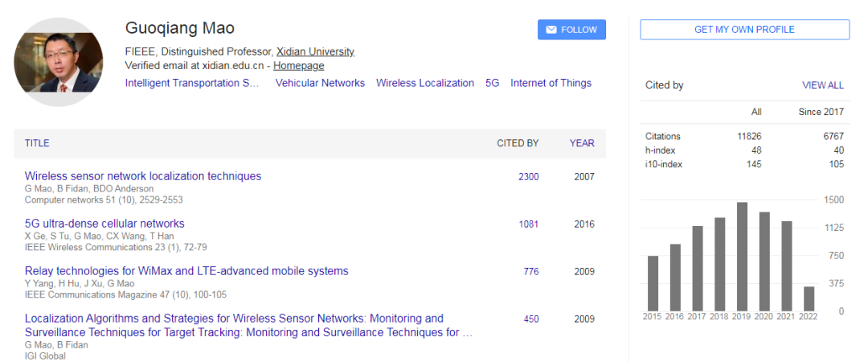
Task: Sort publications by the Year column
Action: coord(582,143)
